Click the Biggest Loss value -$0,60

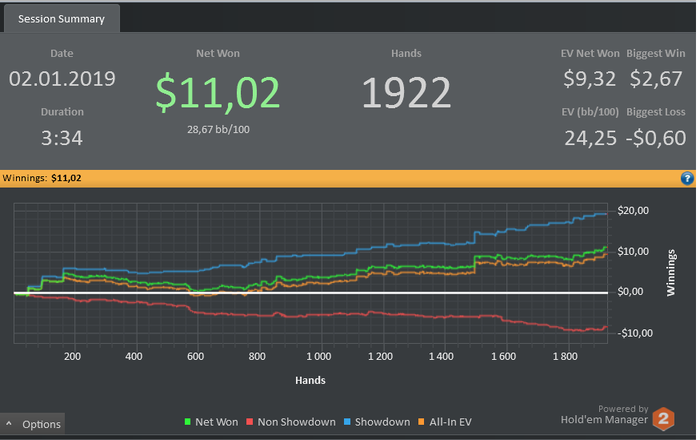point(656,138)
